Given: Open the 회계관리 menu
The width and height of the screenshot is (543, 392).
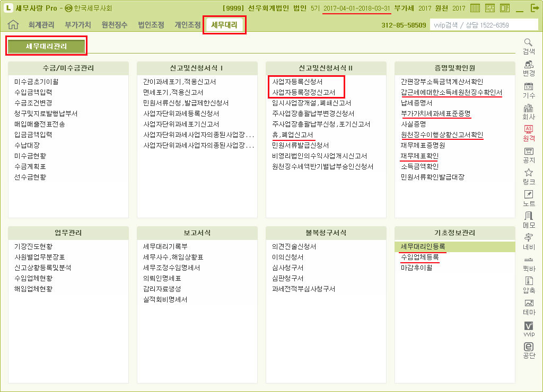Looking at the screenshot, I should point(41,25).
